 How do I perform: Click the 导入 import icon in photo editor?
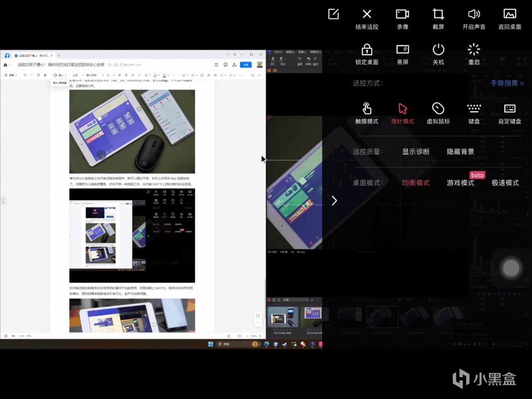point(273,61)
